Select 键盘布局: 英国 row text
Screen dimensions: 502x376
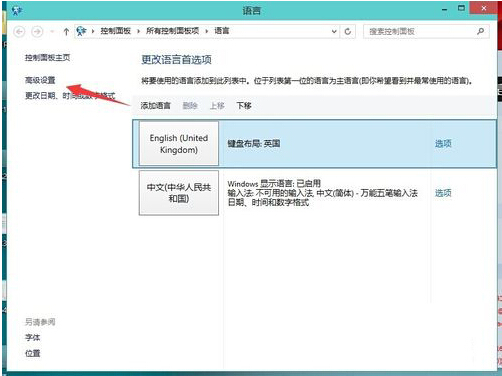coord(254,144)
